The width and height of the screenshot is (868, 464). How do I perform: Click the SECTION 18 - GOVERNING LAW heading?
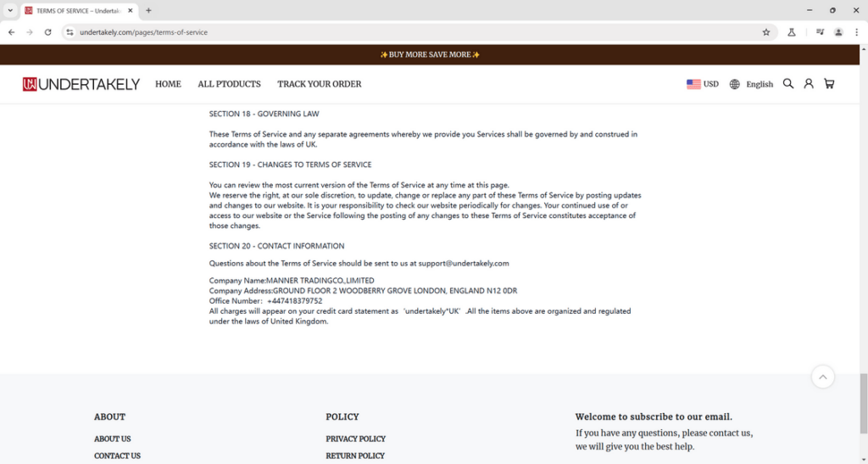pos(264,114)
